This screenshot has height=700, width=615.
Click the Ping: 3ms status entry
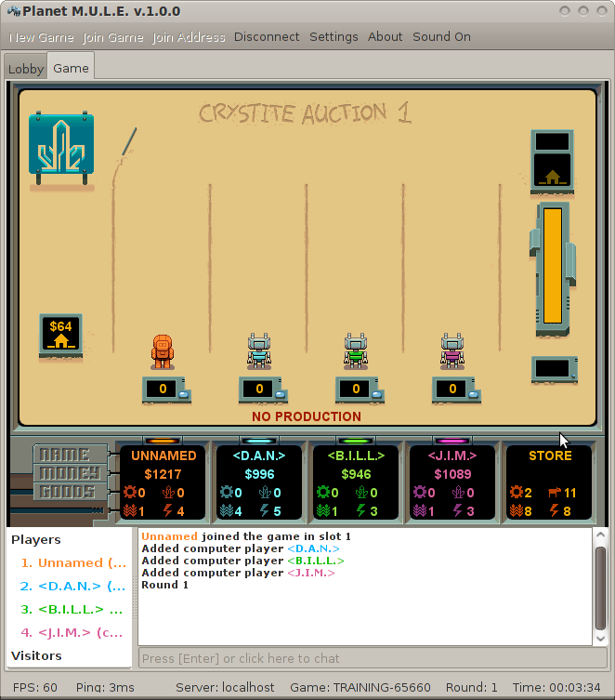(105, 687)
